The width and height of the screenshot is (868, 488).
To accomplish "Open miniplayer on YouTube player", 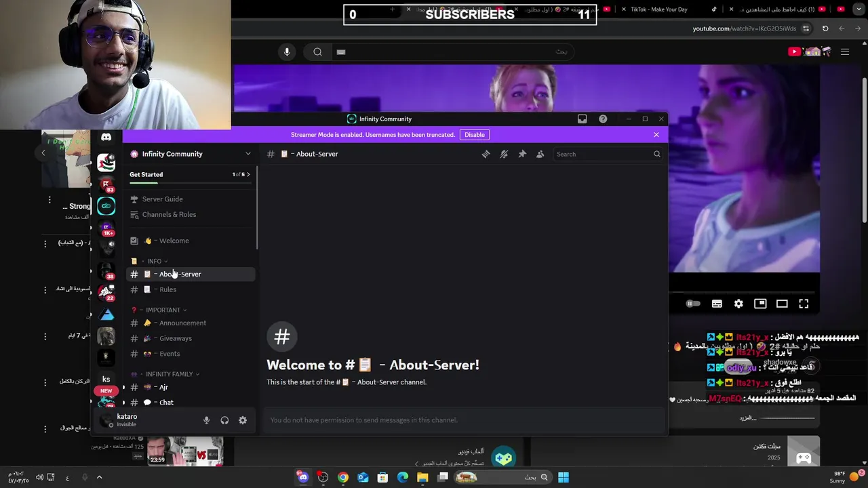I will point(760,304).
